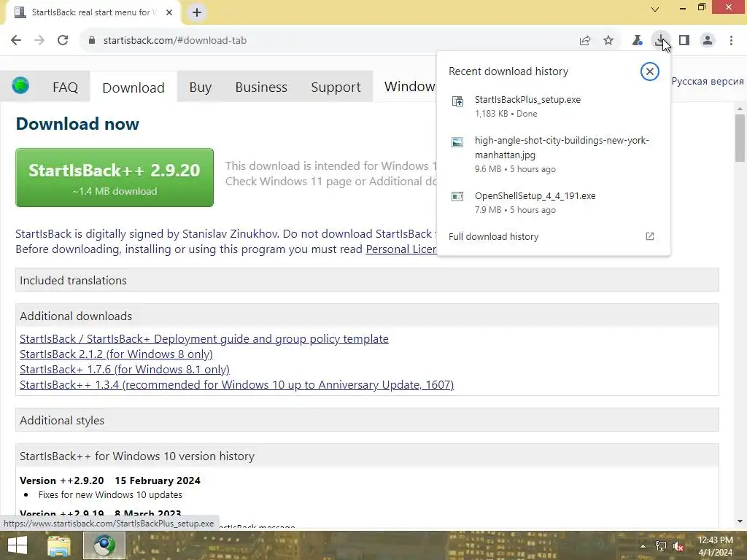This screenshot has width=747, height=560.
Task: Open the network tray icon
Action: coord(661,546)
